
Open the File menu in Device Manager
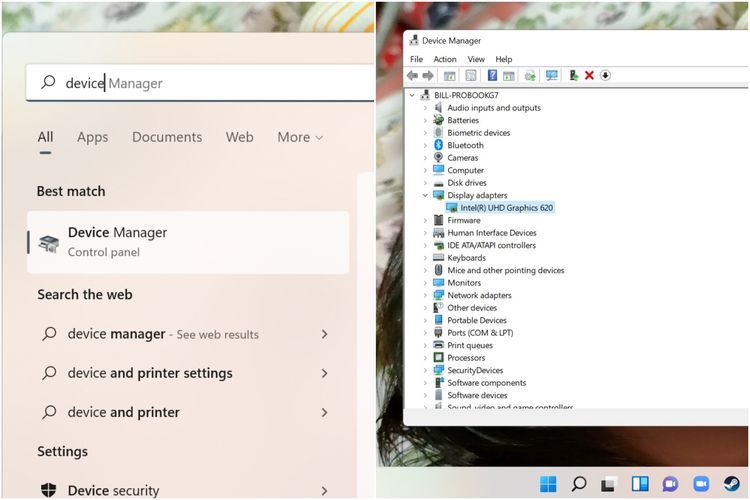click(x=416, y=59)
